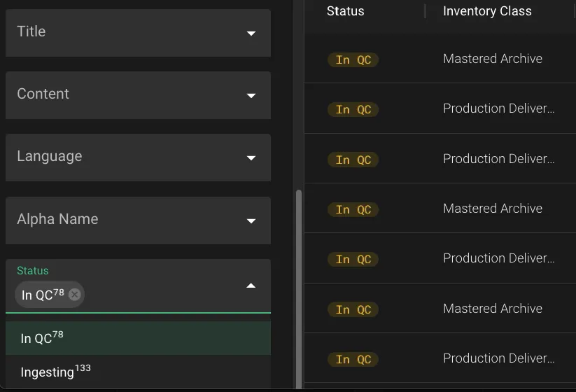
Task: Expand the Language filter dropdown
Action: [251, 157]
